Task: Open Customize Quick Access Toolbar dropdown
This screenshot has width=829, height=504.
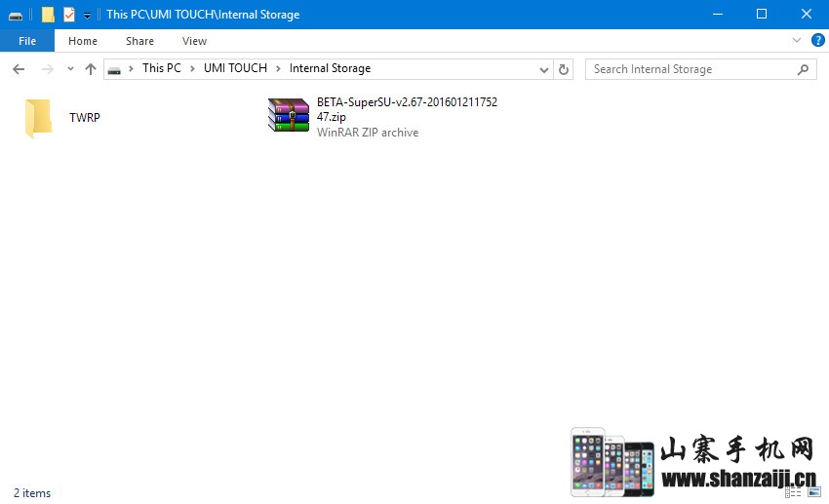Action: 87,15
